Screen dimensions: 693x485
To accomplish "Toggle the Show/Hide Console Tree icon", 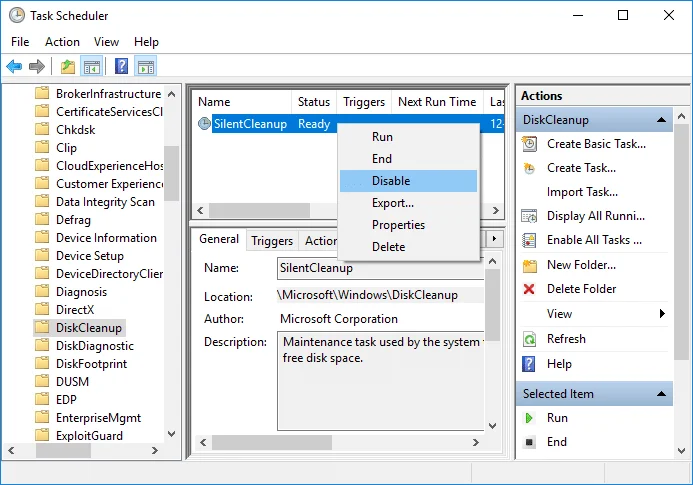I will pos(92,67).
